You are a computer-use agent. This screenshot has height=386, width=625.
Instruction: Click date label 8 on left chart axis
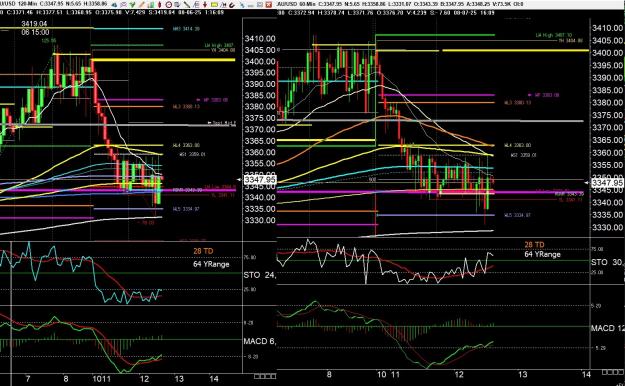66,378
